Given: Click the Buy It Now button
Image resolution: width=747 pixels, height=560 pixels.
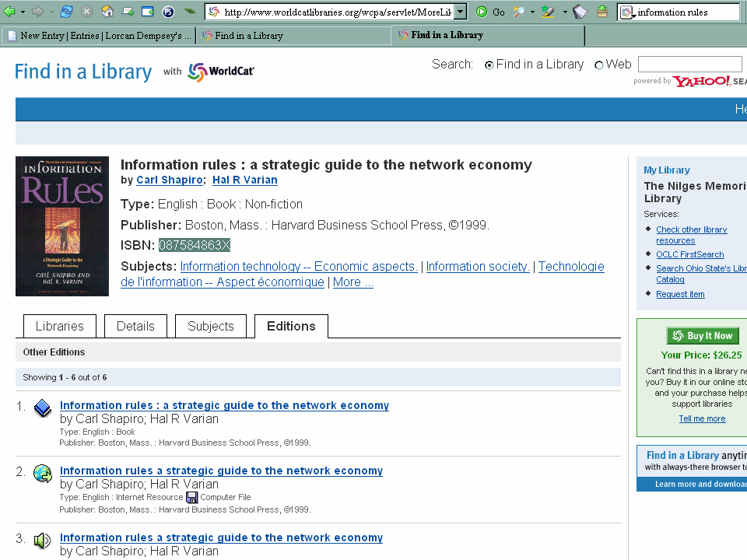Looking at the screenshot, I should (703, 336).
